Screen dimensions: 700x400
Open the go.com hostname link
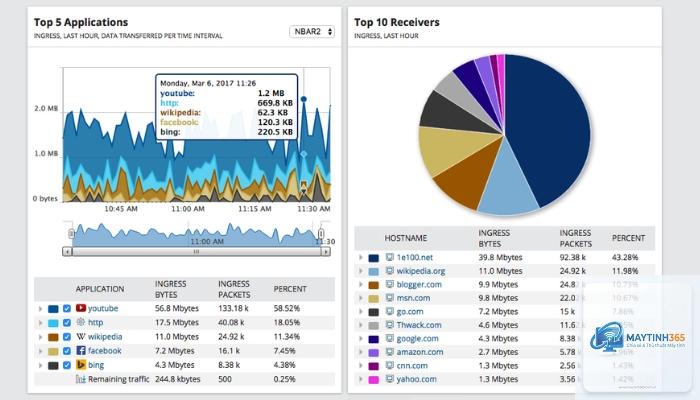tap(410, 312)
